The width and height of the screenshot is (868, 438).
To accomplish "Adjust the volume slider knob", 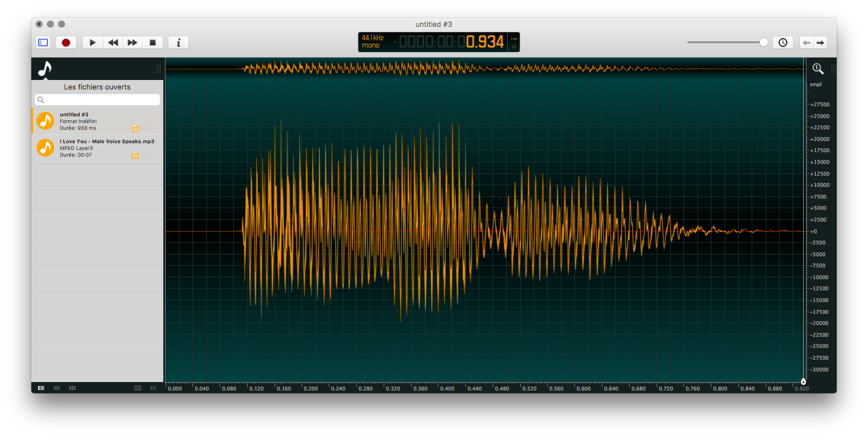I will click(763, 43).
